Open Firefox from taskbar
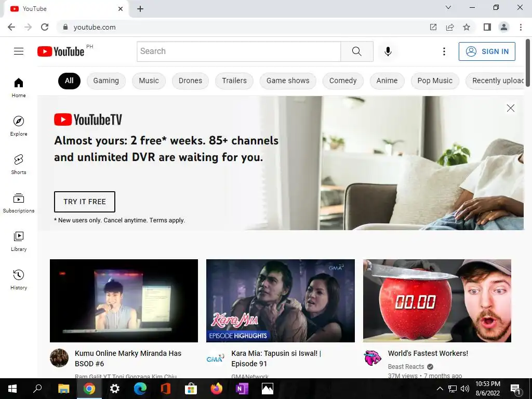Image resolution: width=532 pixels, height=399 pixels. coord(216,389)
